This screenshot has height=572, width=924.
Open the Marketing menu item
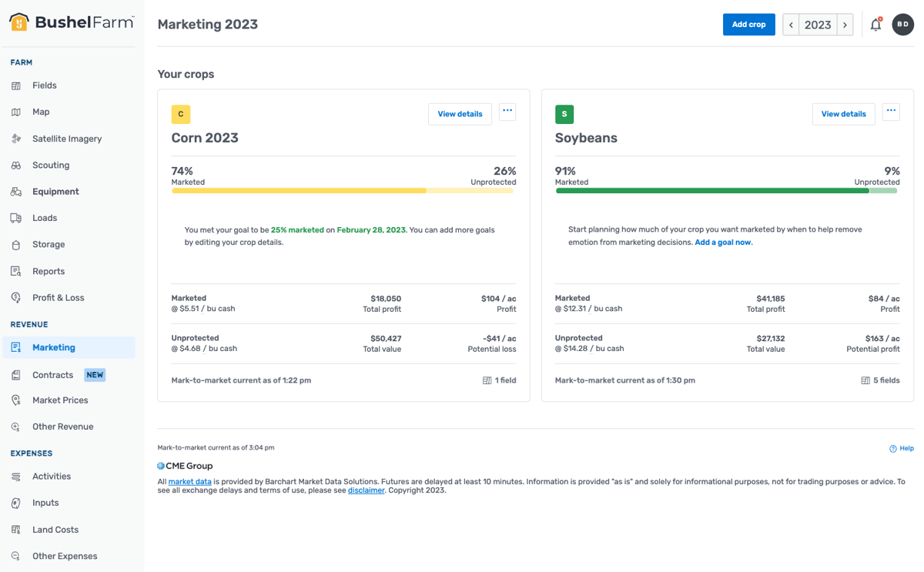click(52, 347)
